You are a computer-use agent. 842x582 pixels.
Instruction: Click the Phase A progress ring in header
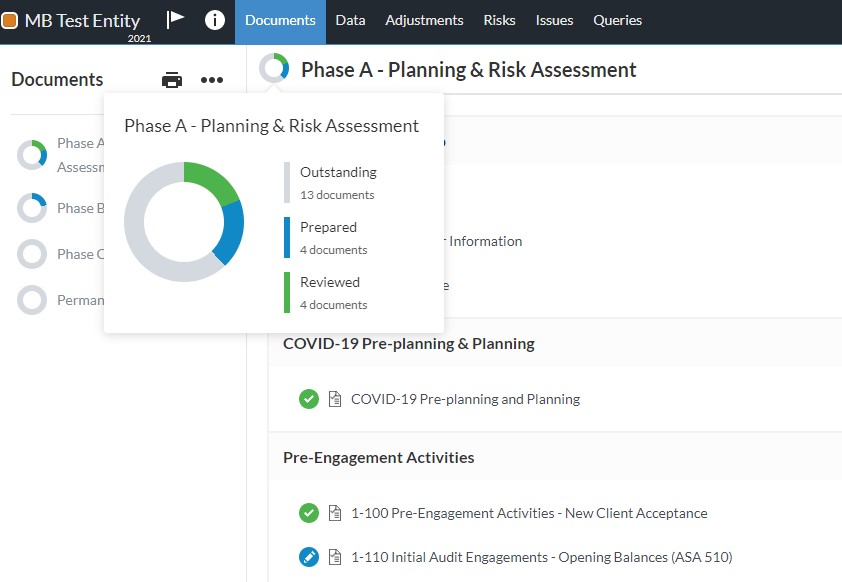pos(274,69)
